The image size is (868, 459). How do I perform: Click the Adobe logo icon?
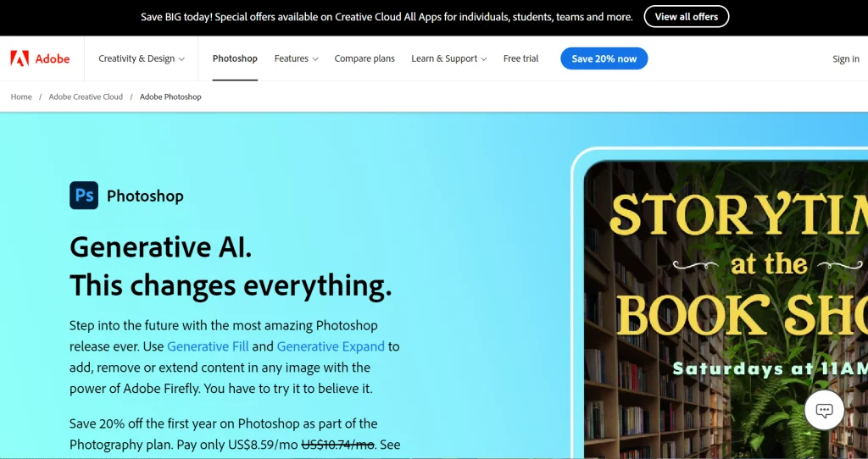pyautogui.click(x=19, y=58)
